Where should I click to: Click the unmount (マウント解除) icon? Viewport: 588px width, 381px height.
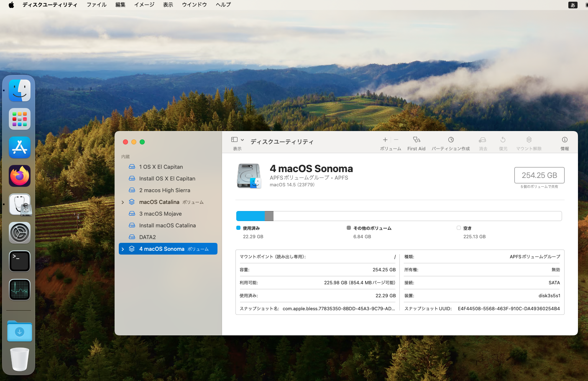pos(529,140)
